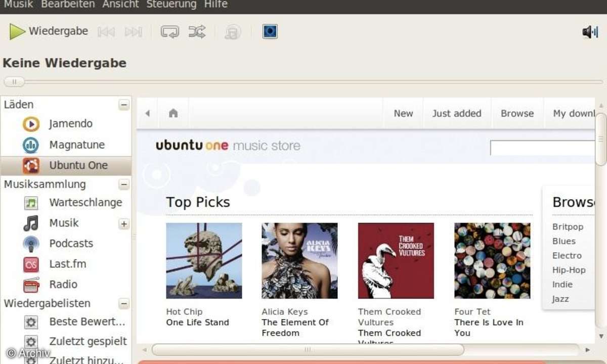Screen dimensions: 607x364
Task: Open Them Crooked Vultures album cover
Action: coord(396,261)
